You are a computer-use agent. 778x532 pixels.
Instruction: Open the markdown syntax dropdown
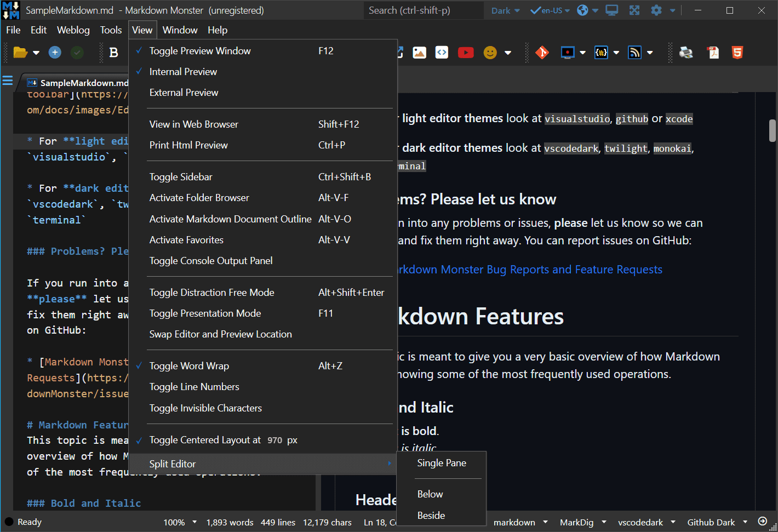pos(520,522)
